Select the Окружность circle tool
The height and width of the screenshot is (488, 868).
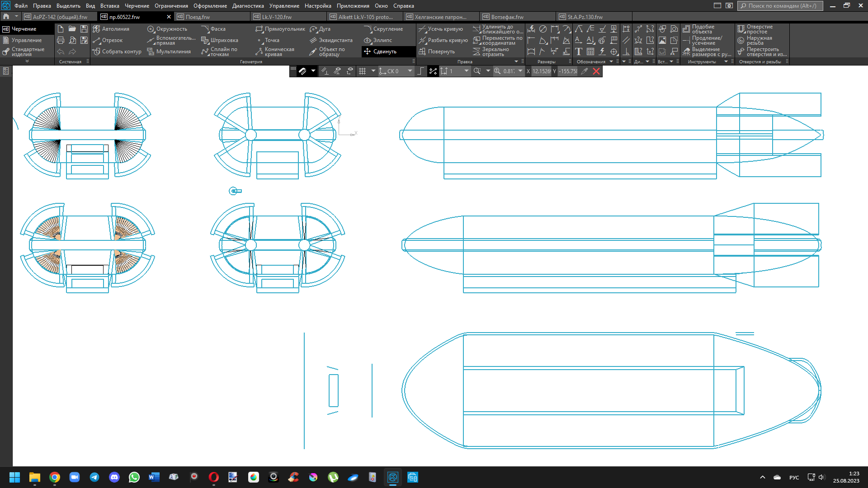pos(166,29)
